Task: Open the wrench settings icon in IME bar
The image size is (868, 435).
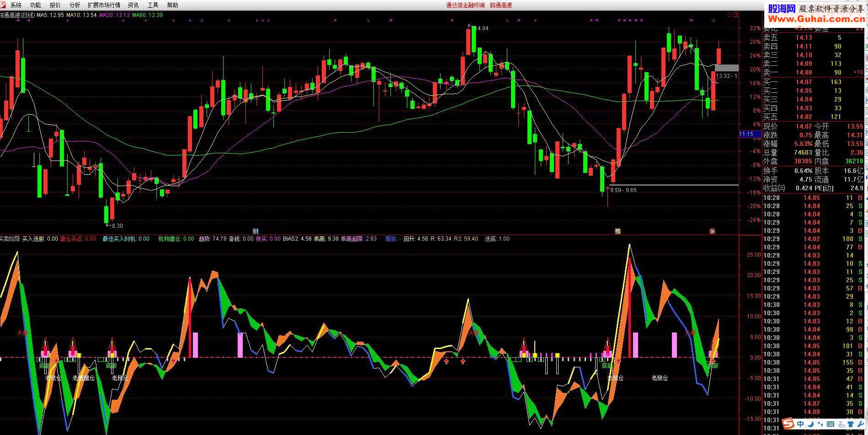Action: [861, 424]
